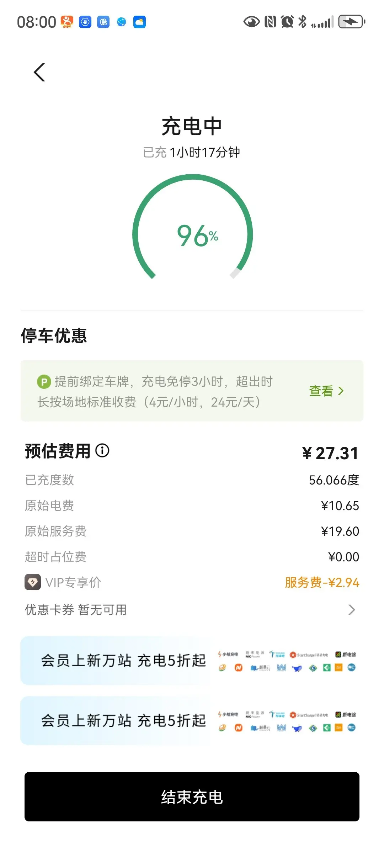Select the 停车优惠 section heading

click(x=54, y=336)
